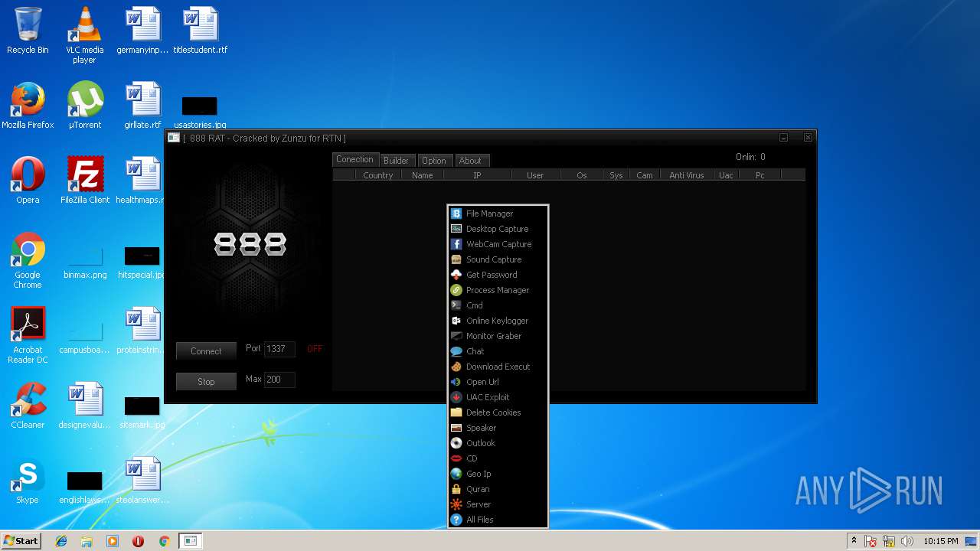Screen dimensions: 980x551
Task: Click the IP column header
Action: tap(477, 175)
